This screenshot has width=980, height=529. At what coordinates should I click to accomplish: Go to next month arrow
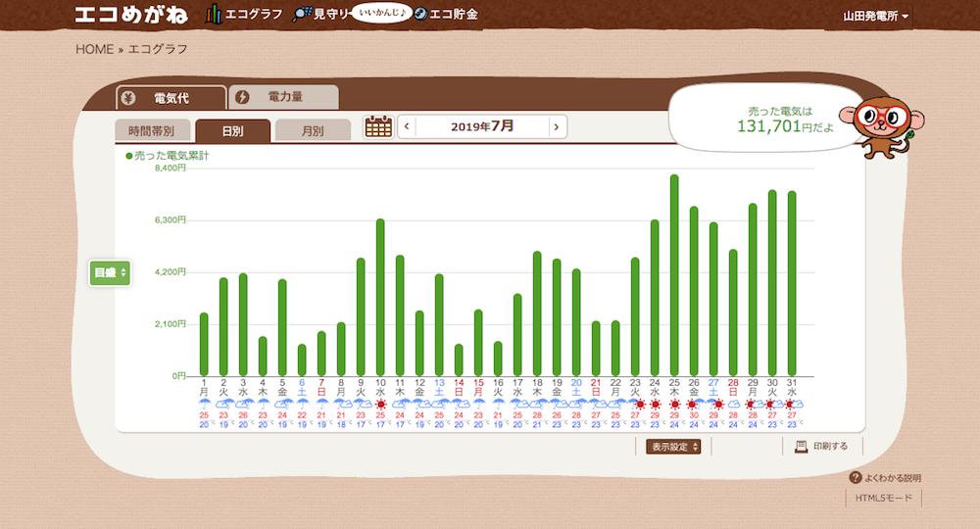pos(557,126)
